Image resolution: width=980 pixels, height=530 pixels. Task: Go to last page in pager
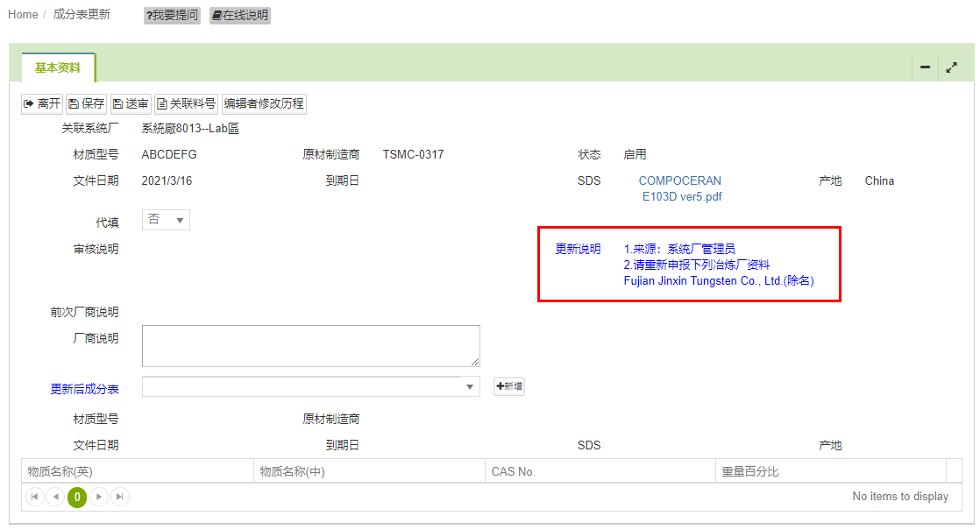pos(119,497)
